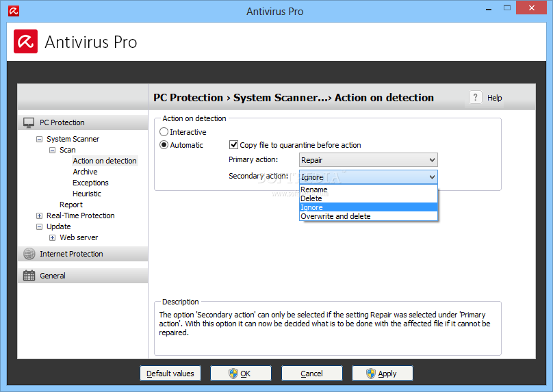Toggle Copy file to quarantine before action
553x392 pixels.
pyautogui.click(x=233, y=144)
